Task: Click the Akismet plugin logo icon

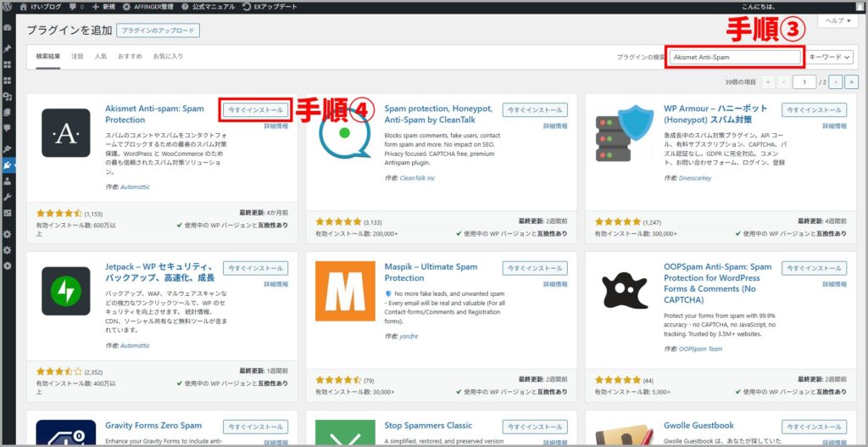Action: [x=65, y=132]
